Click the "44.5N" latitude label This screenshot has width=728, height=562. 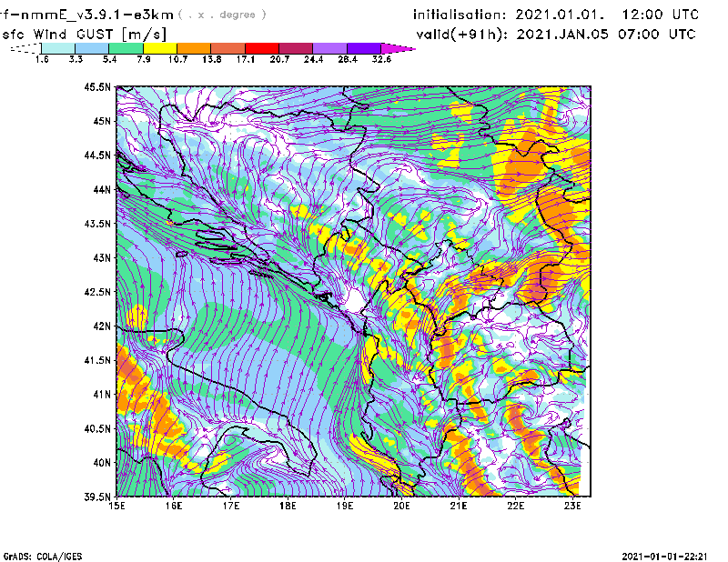click(x=97, y=155)
